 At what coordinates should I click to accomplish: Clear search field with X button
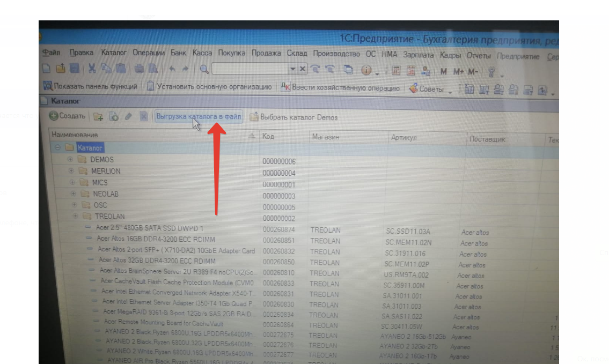[x=302, y=69]
